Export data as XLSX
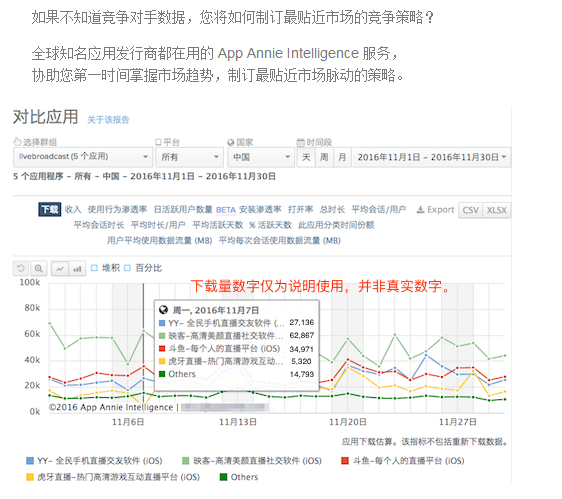This screenshot has width=562, height=499. [x=496, y=210]
